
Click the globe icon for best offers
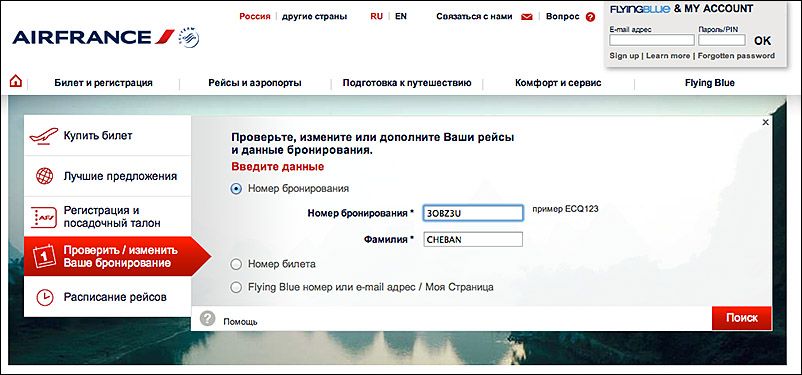click(44, 176)
